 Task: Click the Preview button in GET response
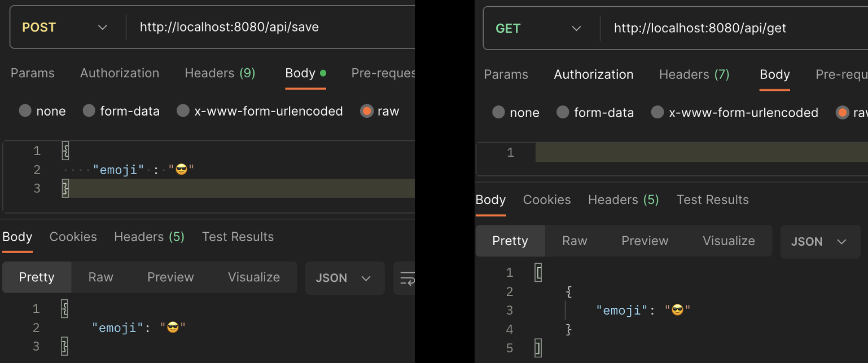[x=645, y=241]
